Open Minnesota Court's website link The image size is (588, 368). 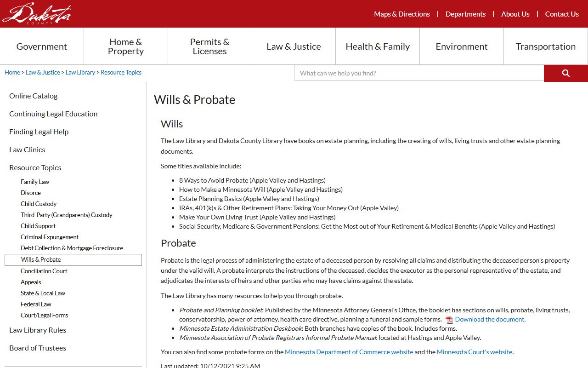click(475, 352)
